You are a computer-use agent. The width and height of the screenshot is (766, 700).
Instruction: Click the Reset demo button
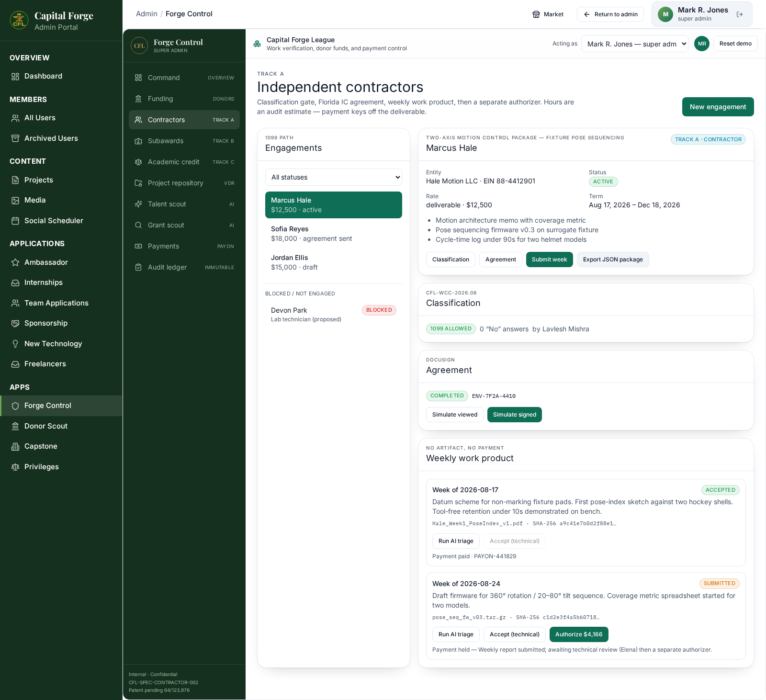735,44
